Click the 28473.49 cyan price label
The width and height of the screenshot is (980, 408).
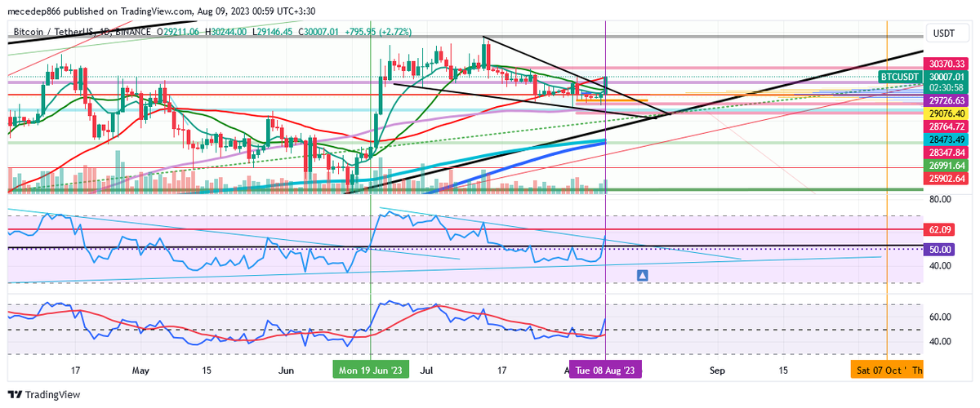point(947,140)
